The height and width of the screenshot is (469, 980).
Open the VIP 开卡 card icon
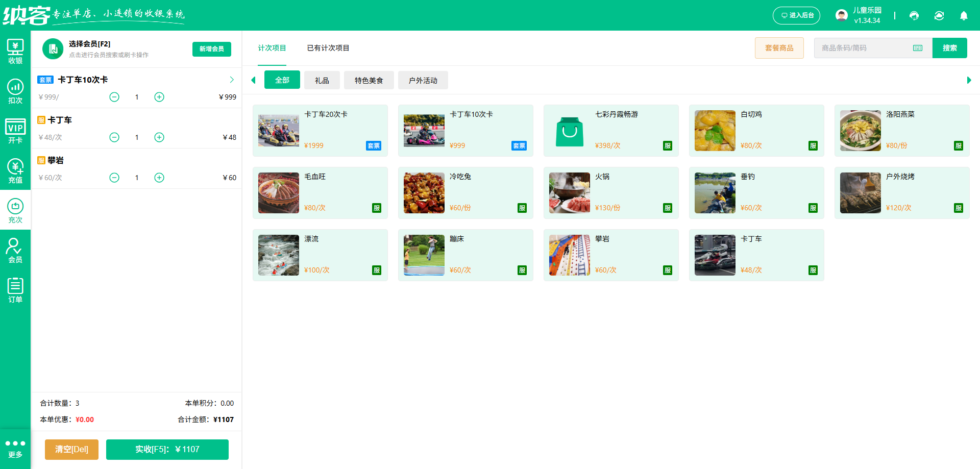pyautogui.click(x=15, y=131)
